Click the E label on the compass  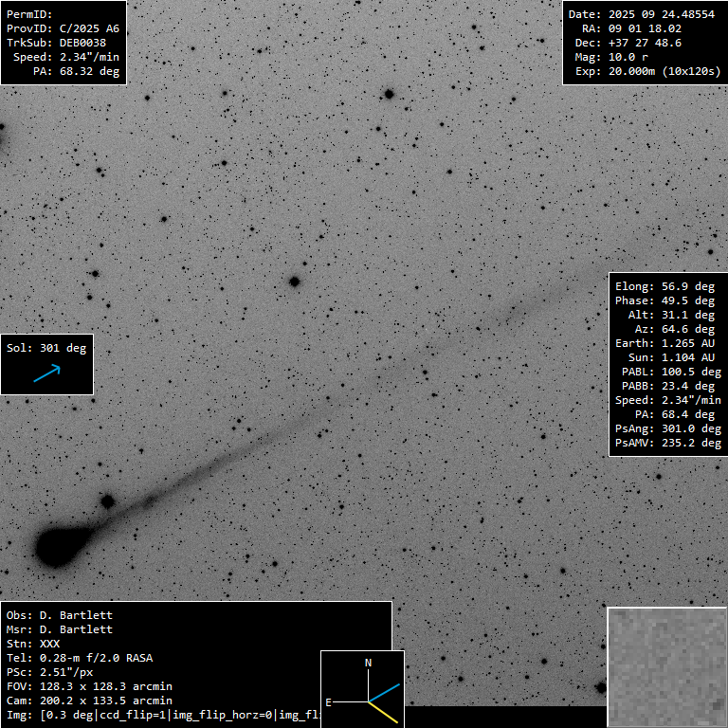click(328, 701)
